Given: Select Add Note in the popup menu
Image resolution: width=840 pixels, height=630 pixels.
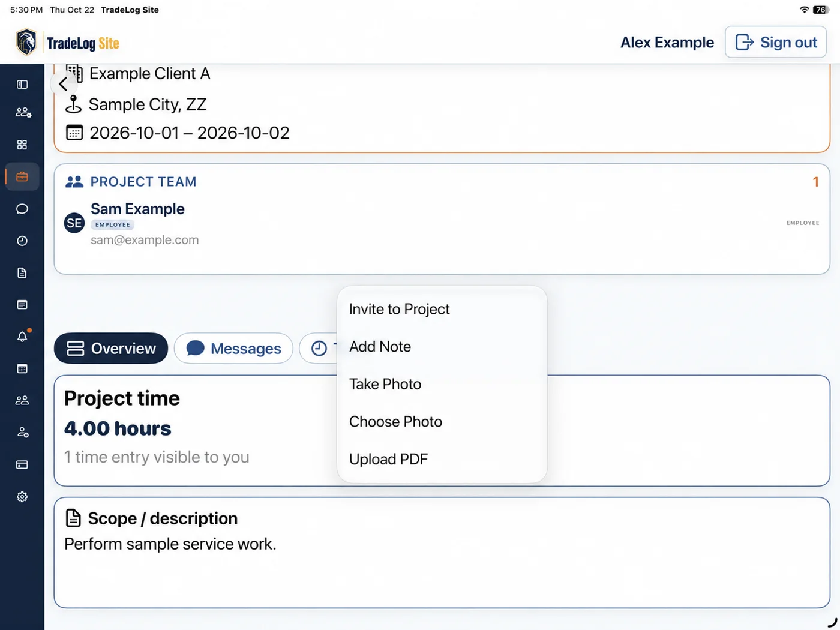Looking at the screenshot, I should coord(442,347).
